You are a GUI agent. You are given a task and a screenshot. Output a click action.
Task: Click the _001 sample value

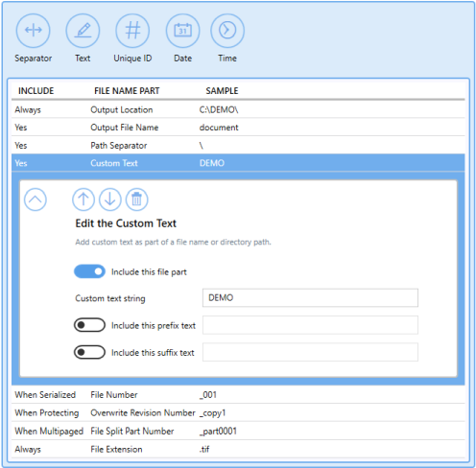click(x=208, y=395)
